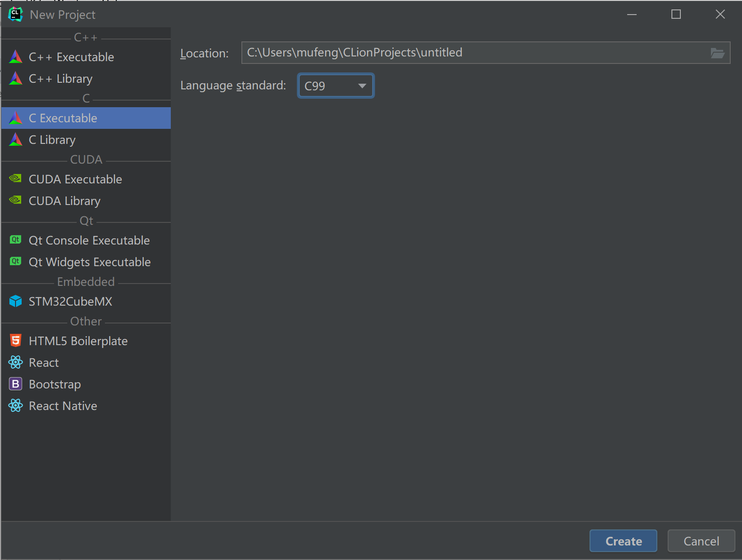Select React Native project template
The height and width of the screenshot is (560, 742).
[x=86, y=406]
